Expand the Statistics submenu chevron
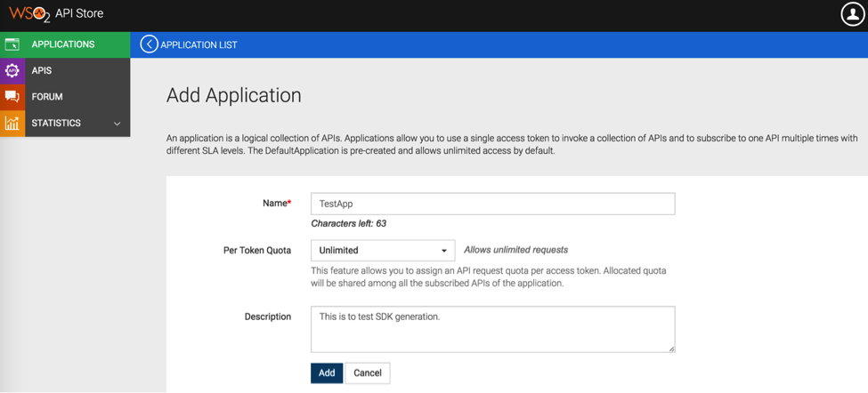This screenshot has width=868, height=393. click(x=117, y=124)
